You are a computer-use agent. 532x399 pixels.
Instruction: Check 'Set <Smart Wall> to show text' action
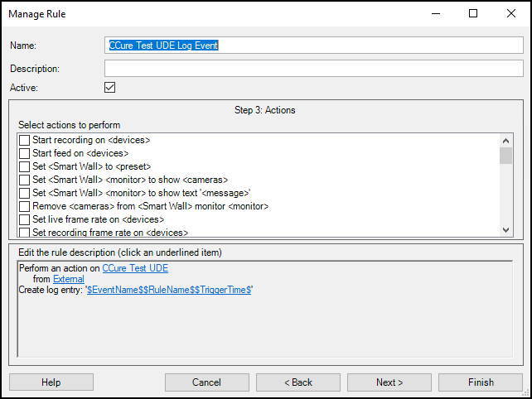pyautogui.click(x=24, y=193)
